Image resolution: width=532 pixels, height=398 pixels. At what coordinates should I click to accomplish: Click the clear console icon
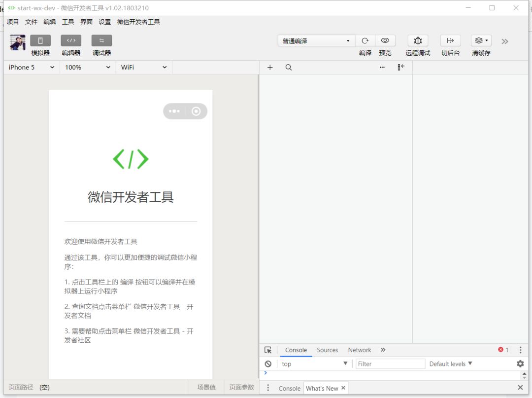268,363
